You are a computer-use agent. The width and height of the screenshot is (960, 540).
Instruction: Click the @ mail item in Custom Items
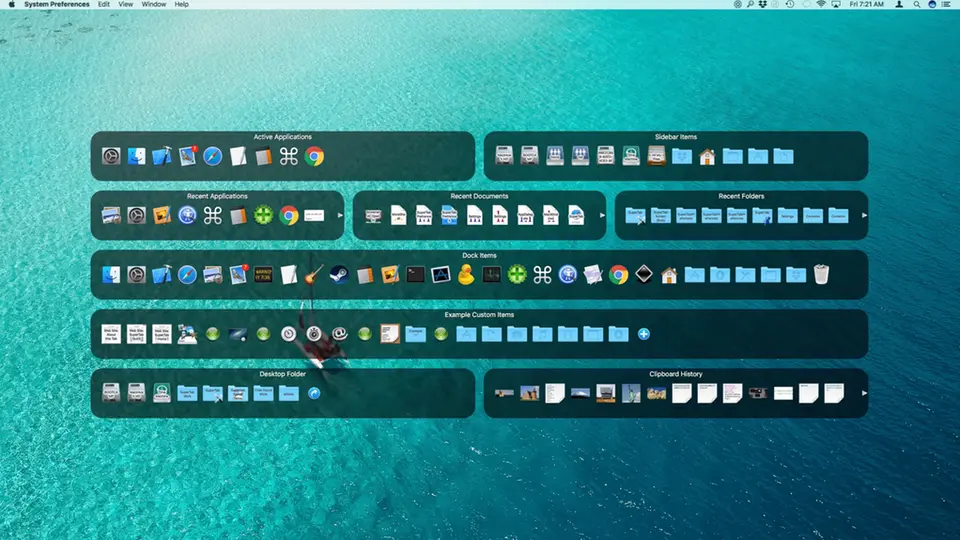(x=339, y=333)
